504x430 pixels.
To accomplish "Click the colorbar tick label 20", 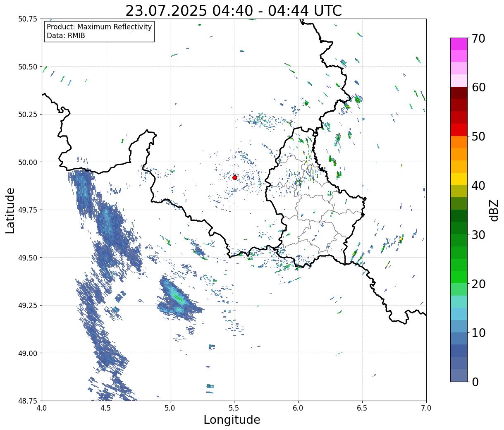I will (x=478, y=284).
